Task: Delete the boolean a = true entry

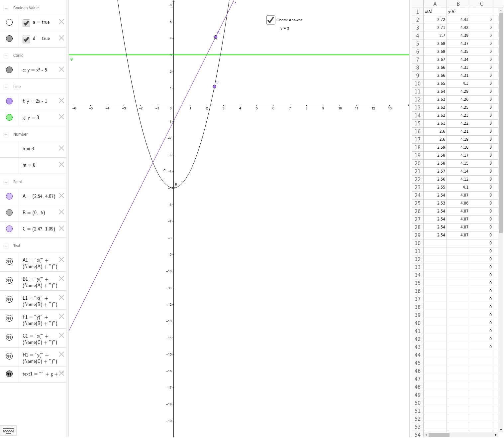Action: [61, 22]
